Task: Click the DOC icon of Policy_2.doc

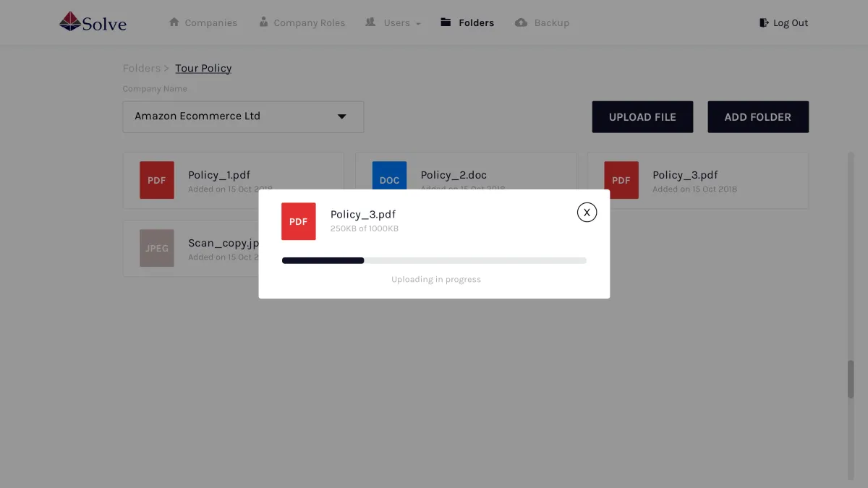Action: [389, 176]
